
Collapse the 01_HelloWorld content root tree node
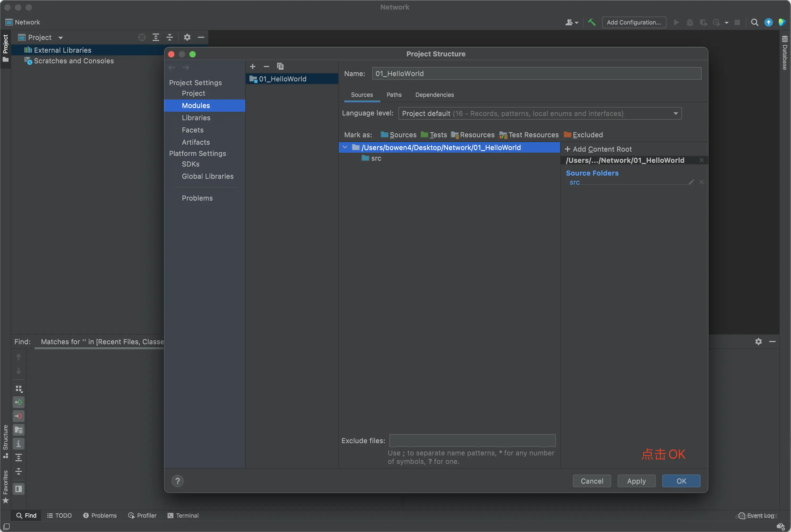pyautogui.click(x=345, y=148)
